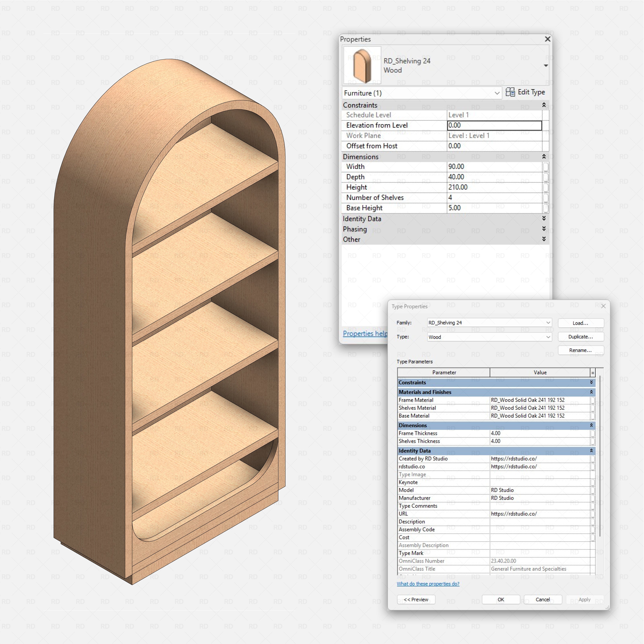
Task: Click the Shelves Material value cell
Action: click(x=540, y=408)
